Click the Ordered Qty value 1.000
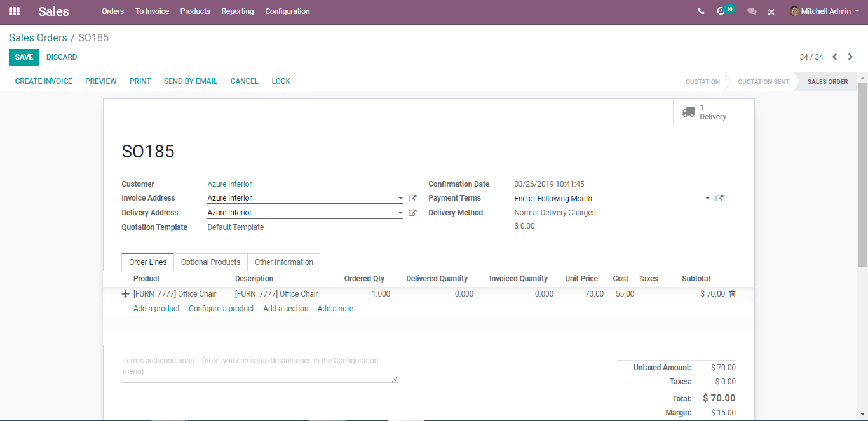This screenshot has height=421, width=868. pyautogui.click(x=381, y=294)
